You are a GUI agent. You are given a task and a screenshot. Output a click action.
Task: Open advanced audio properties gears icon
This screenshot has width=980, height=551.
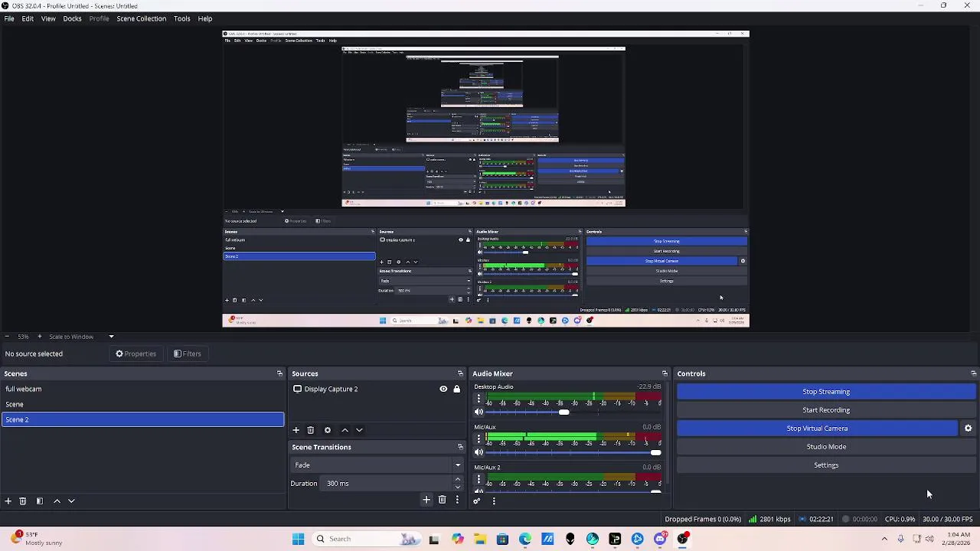(477, 501)
